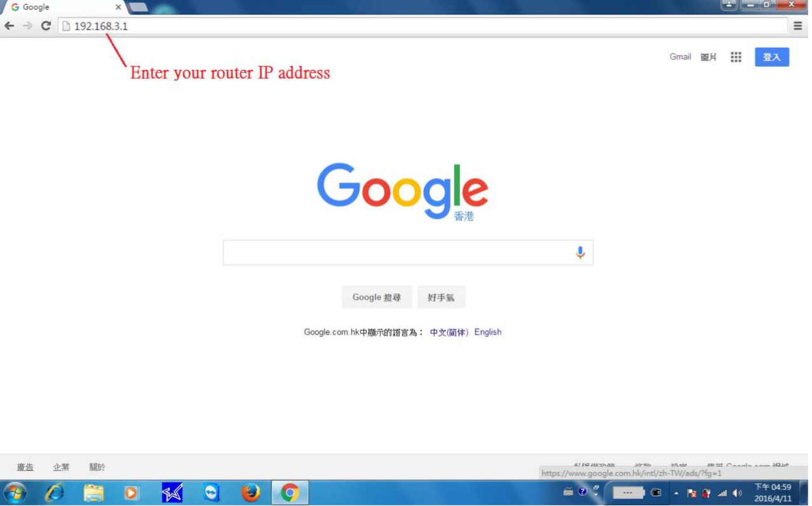This screenshot has height=506, width=812.
Task: Open the volume speaker tray icon
Action: tap(737, 493)
